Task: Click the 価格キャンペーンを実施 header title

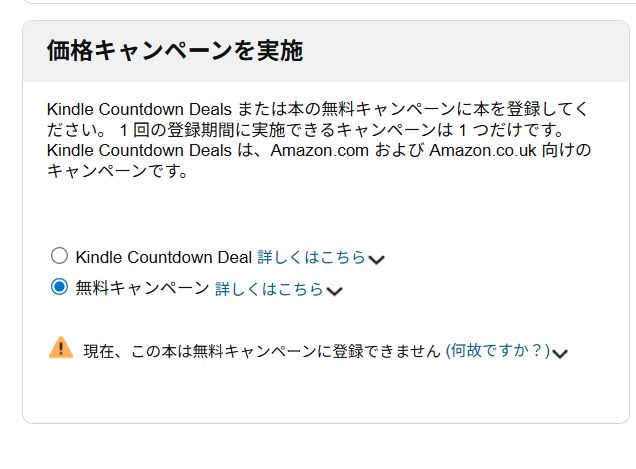Action: [x=174, y=52]
